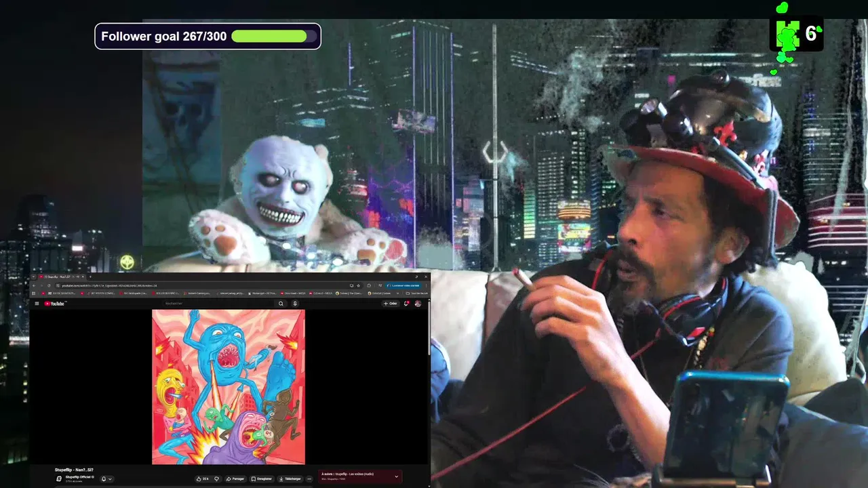Open a new browser tab with plus
The width and height of the screenshot is (868, 488).
click(x=90, y=277)
